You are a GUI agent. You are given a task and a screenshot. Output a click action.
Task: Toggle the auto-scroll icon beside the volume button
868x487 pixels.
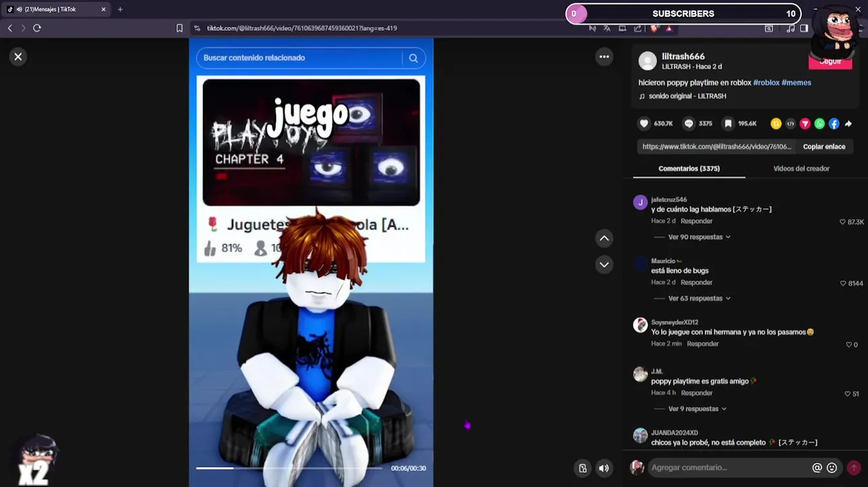(x=583, y=468)
